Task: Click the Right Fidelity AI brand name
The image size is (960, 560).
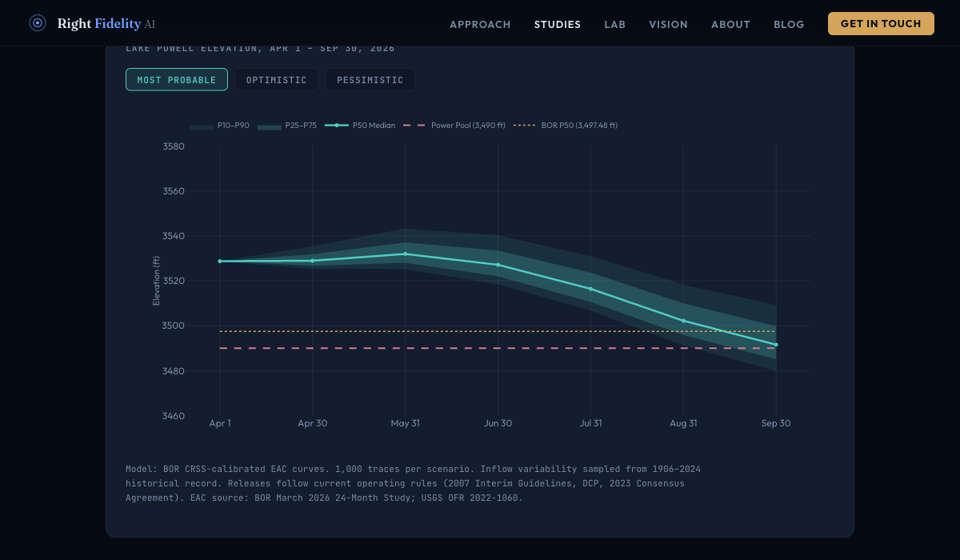Action: click(106, 24)
